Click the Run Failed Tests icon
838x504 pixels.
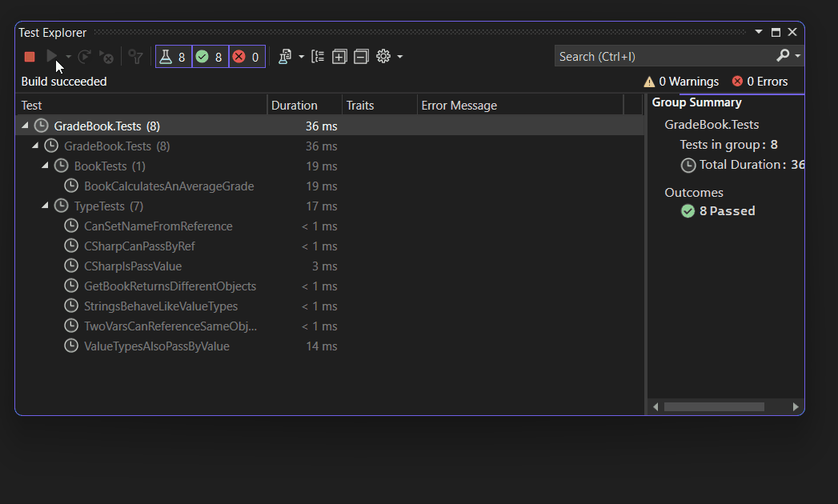[107, 57]
